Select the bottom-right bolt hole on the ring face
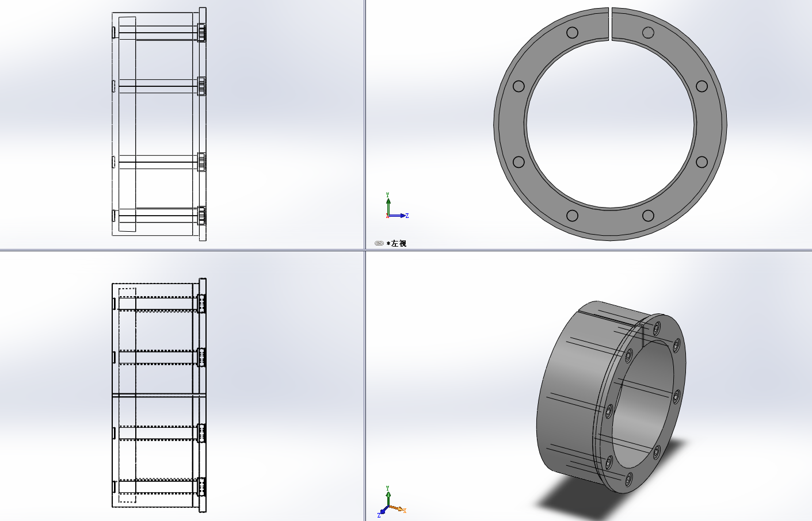Screen dimensions: 812x521 (x=648, y=216)
